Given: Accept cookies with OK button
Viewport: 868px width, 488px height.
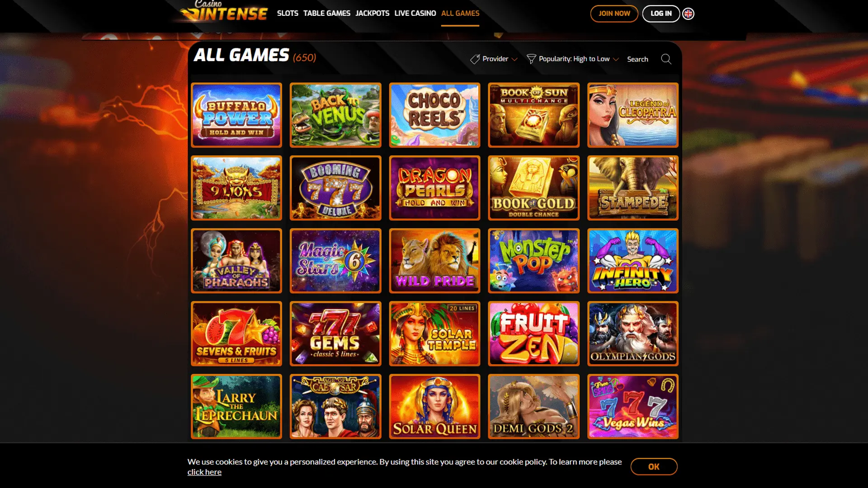Looking at the screenshot, I should point(654,467).
